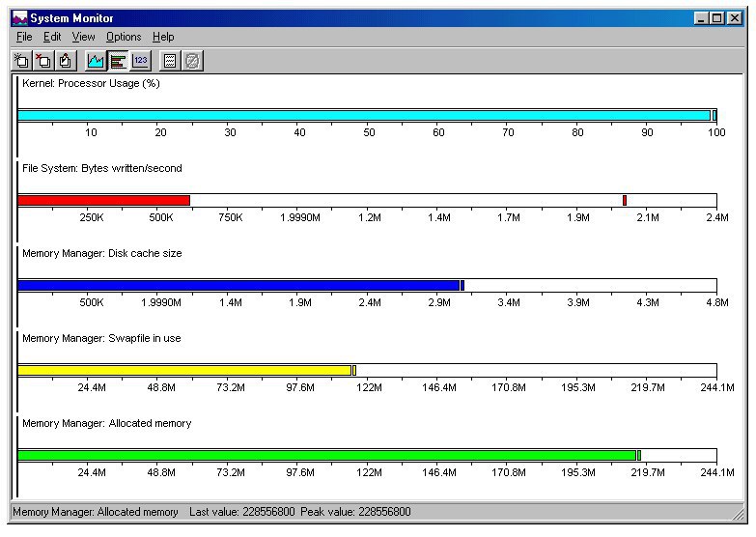
Task: Click the Start Logging toolbar icon
Action: tap(170, 61)
